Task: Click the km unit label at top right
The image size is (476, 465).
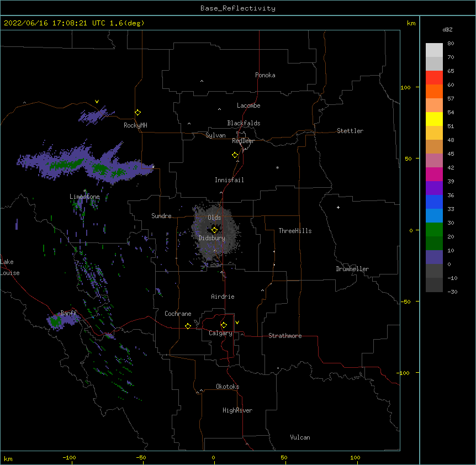Action: point(411,23)
